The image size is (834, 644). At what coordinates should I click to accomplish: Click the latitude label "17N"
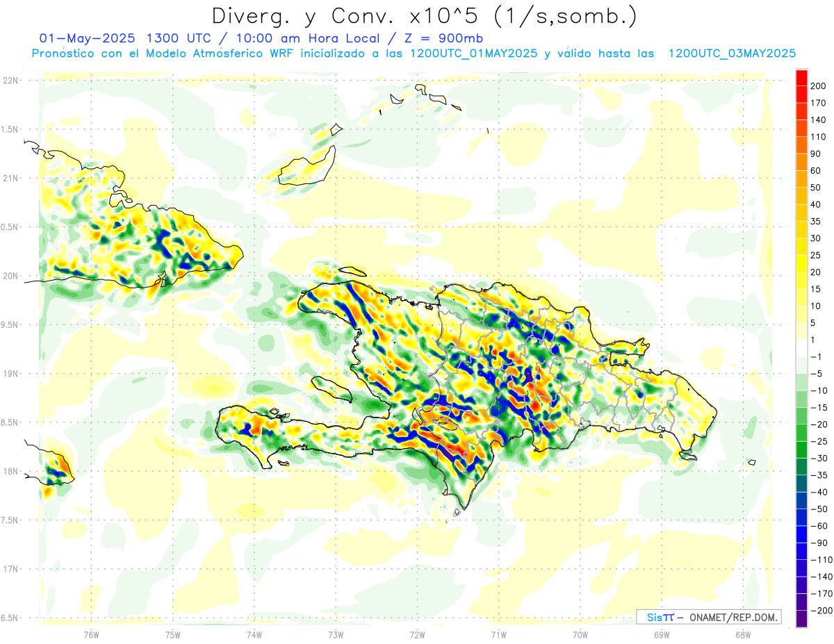[x=10, y=568]
